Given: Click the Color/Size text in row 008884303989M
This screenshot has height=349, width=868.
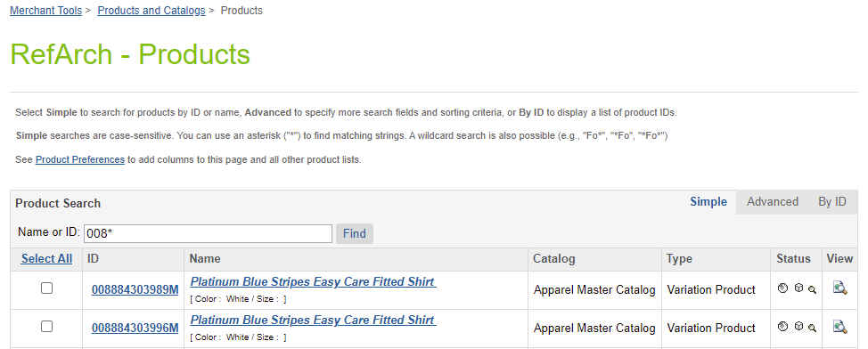Looking at the screenshot, I should click(238, 299).
